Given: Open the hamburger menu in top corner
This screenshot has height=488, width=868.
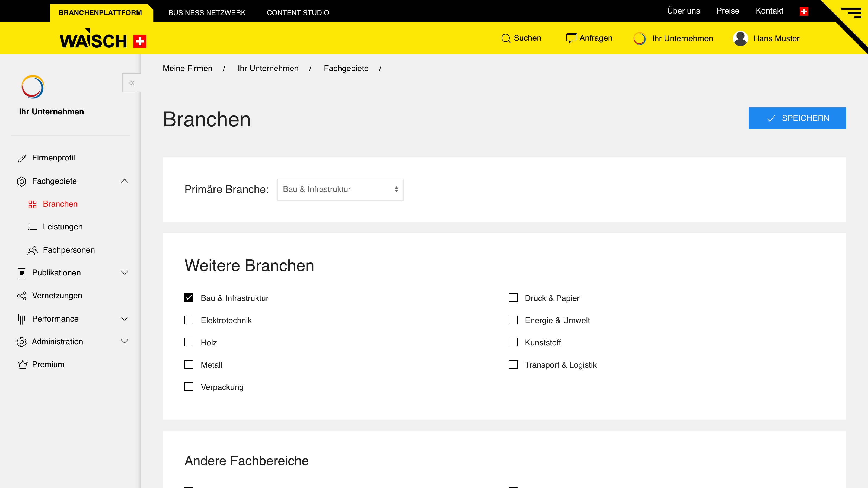Looking at the screenshot, I should [851, 12].
